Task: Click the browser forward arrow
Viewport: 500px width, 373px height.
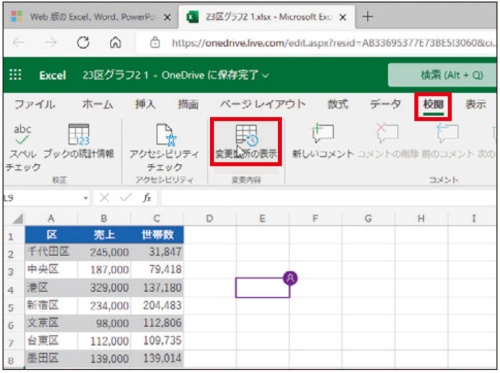Action: 51,43
